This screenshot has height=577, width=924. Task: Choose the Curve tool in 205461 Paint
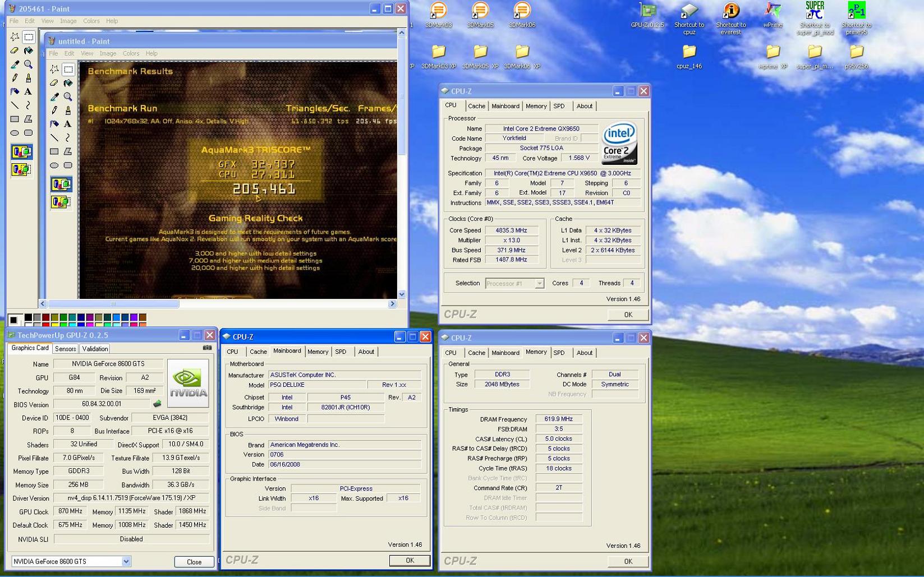point(29,105)
